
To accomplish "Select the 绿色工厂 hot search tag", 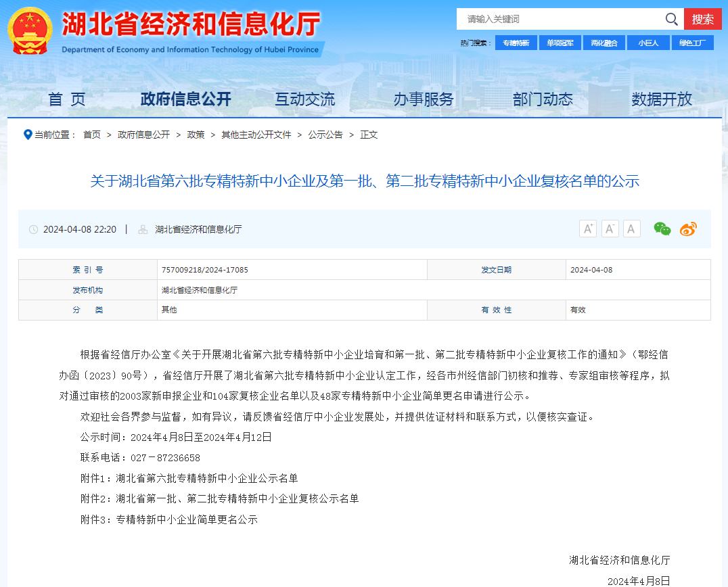I will tap(693, 42).
